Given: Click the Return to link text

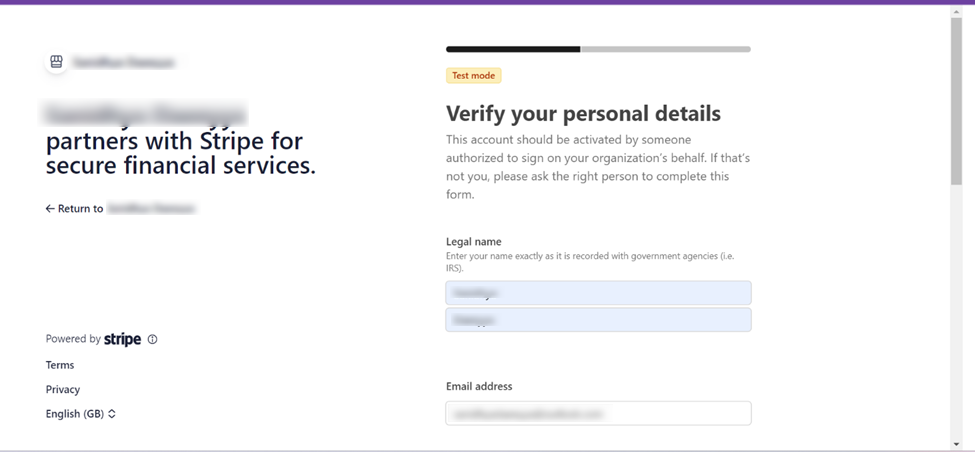Looking at the screenshot, I should pos(80,209).
